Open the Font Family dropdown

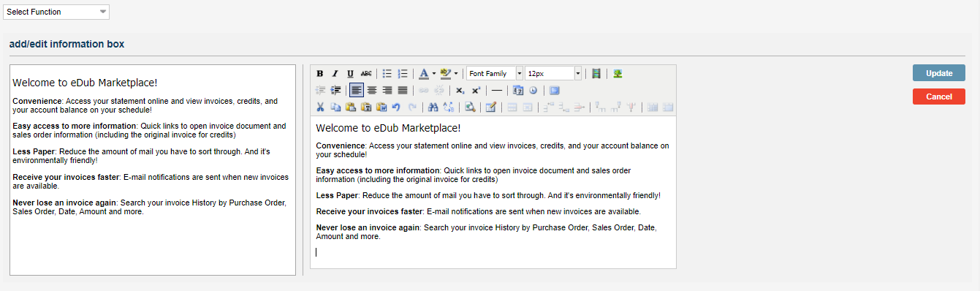coord(495,73)
